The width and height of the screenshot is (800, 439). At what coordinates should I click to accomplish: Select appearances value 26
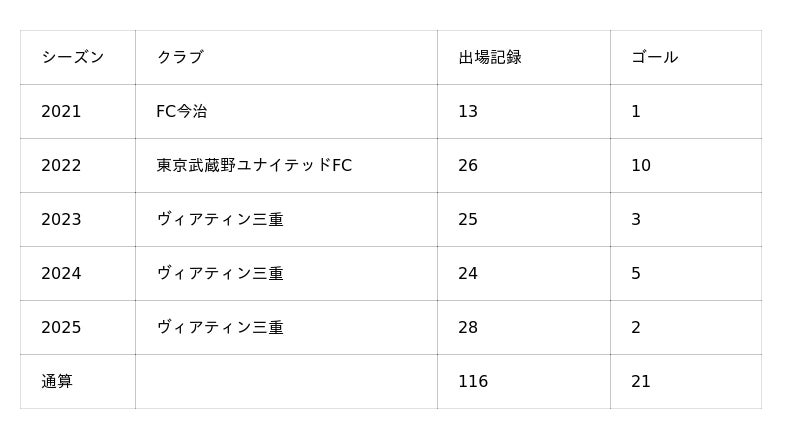(x=468, y=165)
